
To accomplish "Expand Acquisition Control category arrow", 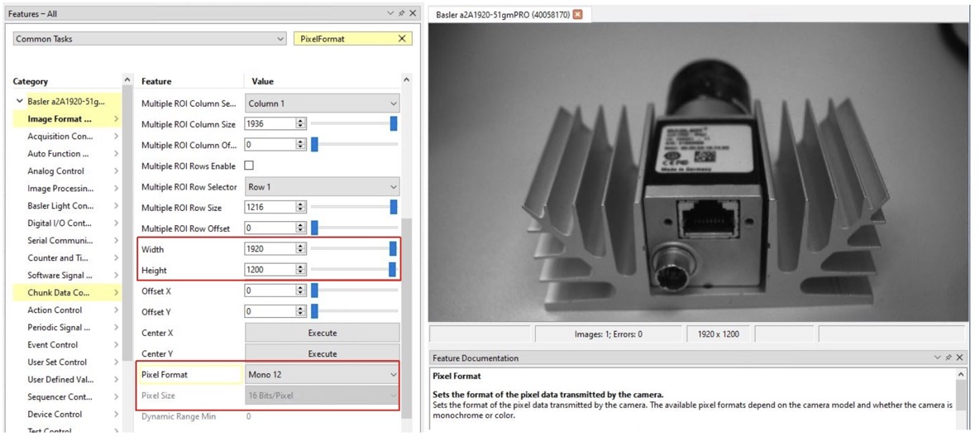I will pos(117,136).
